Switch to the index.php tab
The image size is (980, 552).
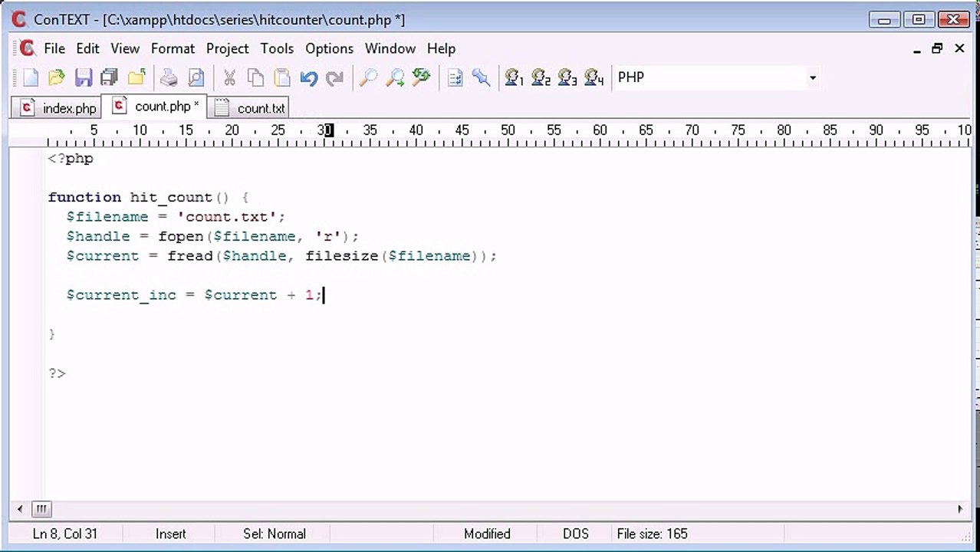[58, 108]
